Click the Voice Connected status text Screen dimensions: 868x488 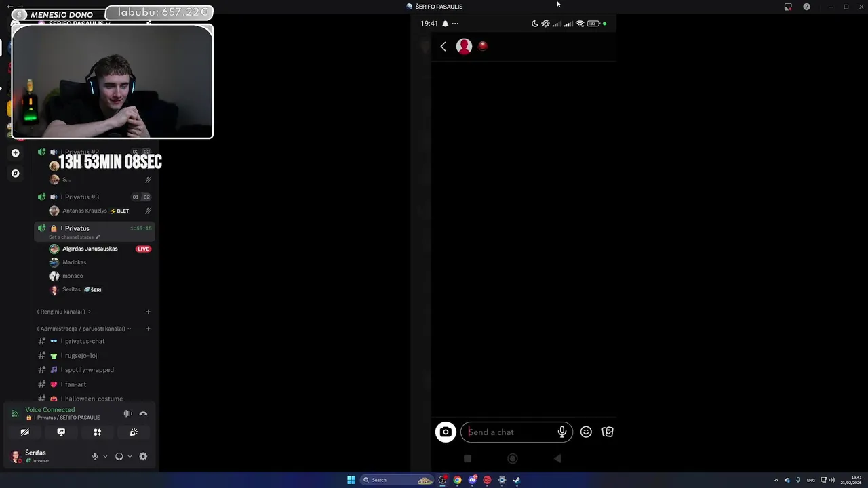[50, 410]
